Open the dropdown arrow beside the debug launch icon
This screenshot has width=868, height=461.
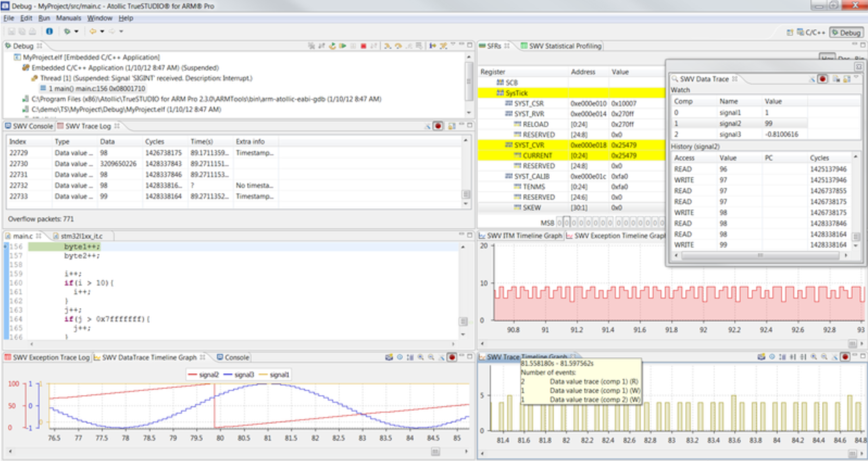point(76,31)
